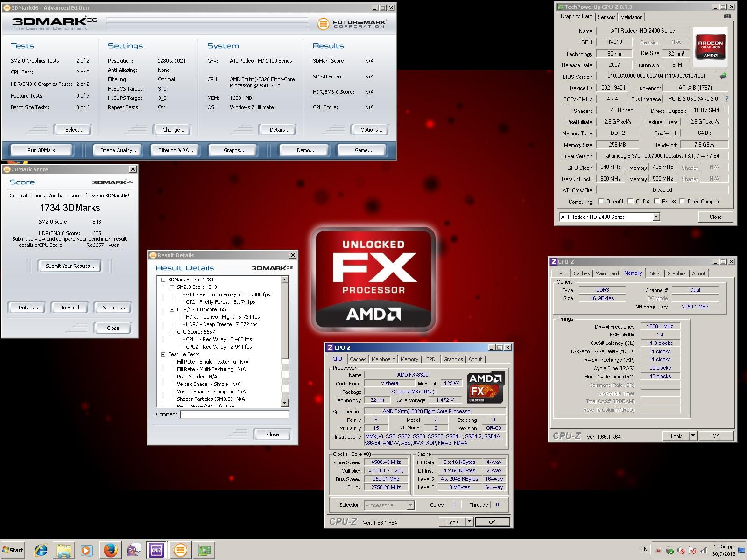The height and width of the screenshot is (560, 747).
Task: Open the GPU selector dropdown in GPU-Z
Action: point(656,217)
